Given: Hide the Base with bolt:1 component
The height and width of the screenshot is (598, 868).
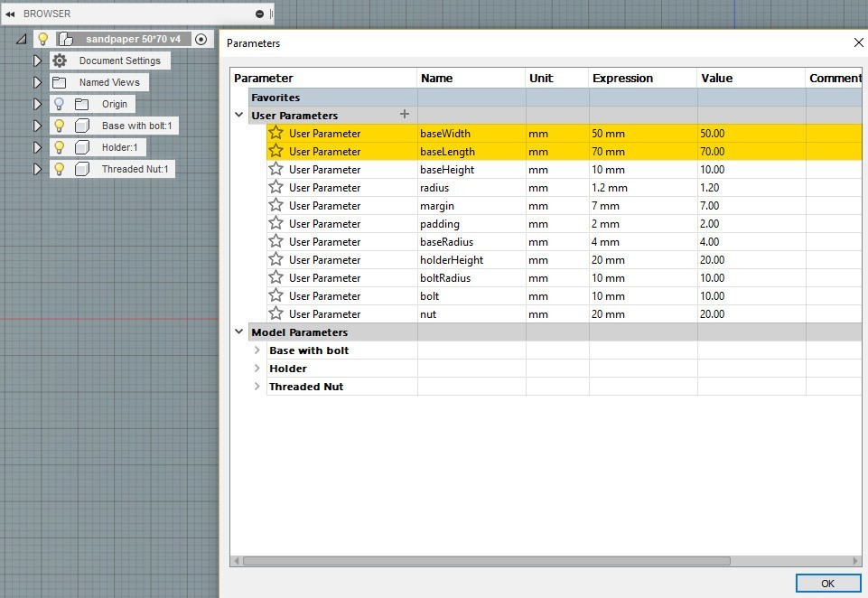Looking at the screenshot, I should point(60,126).
